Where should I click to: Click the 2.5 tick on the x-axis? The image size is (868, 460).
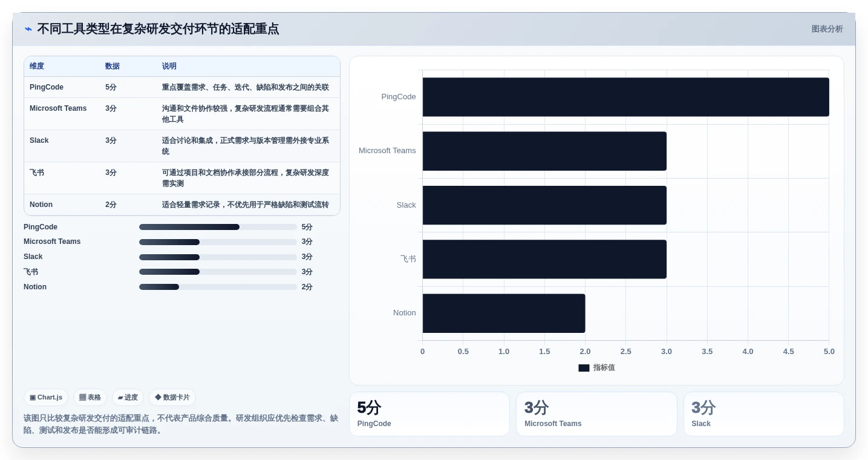tap(625, 352)
